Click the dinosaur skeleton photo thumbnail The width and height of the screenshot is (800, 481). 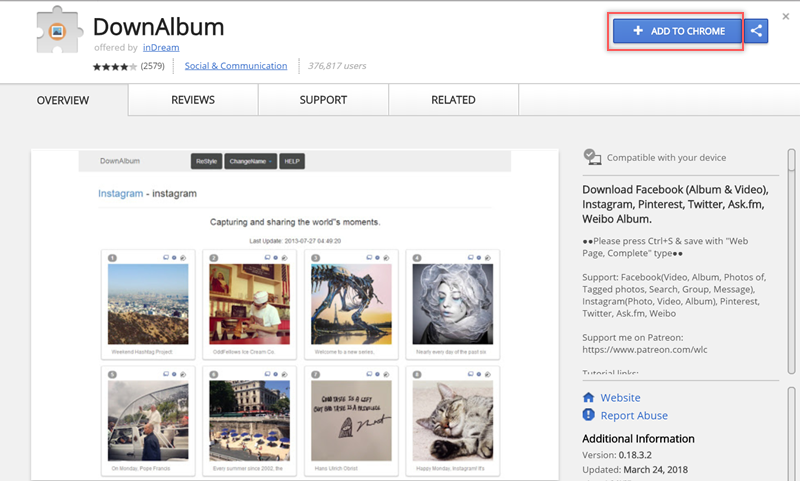(350, 303)
